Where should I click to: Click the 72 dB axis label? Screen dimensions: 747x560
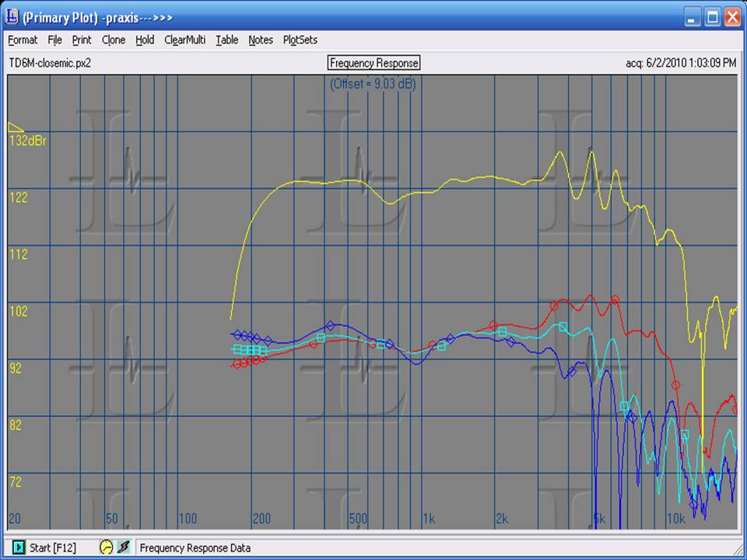click(16, 482)
